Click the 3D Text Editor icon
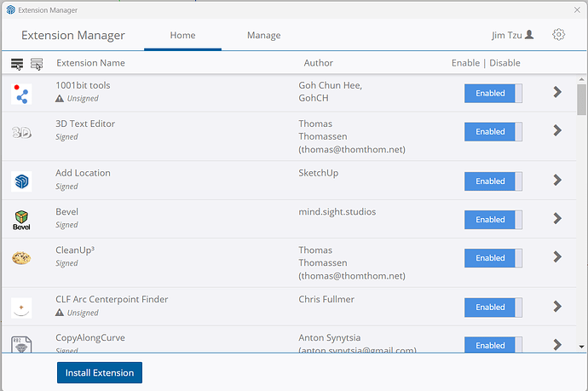 (x=21, y=132)
